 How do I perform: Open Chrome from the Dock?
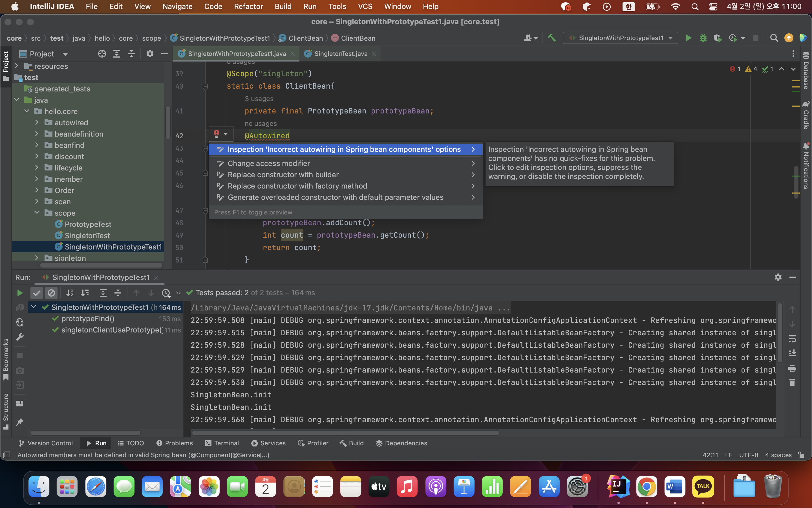(x=646, y=486)
